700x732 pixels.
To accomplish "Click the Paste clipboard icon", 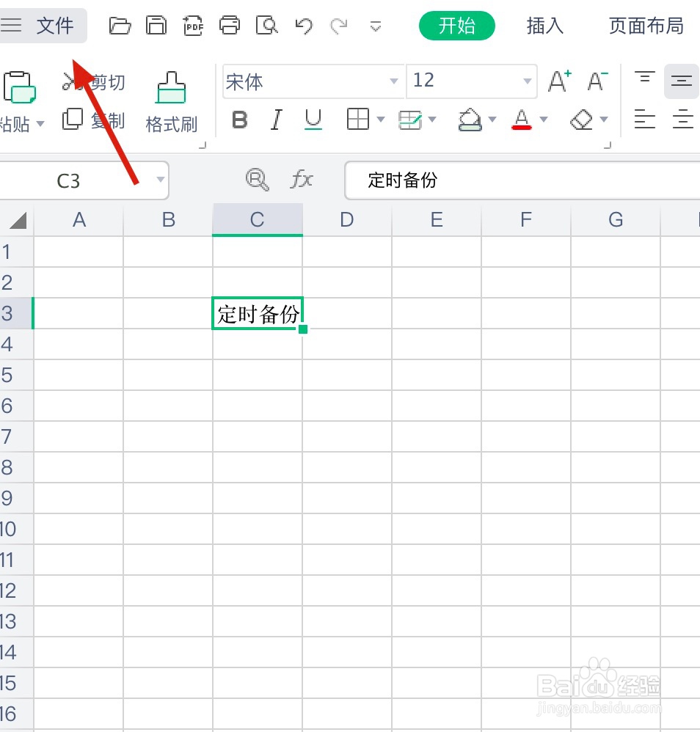I will [18, 87].
